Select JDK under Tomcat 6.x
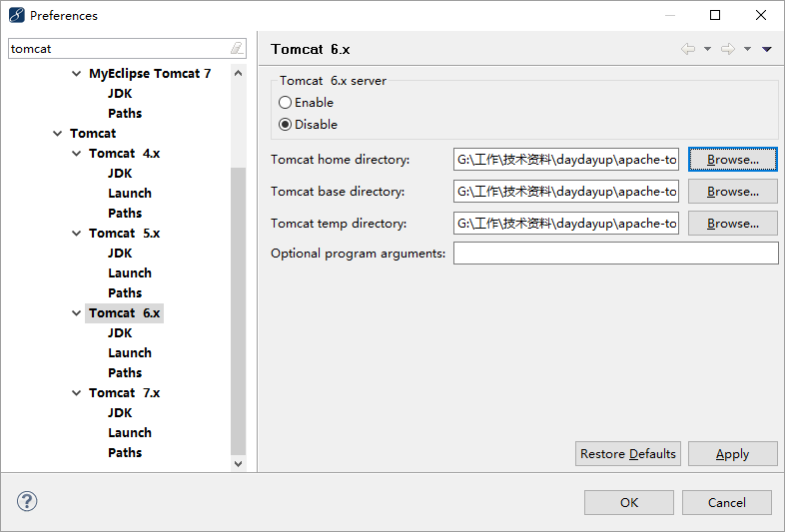 [x=120, y=332]
